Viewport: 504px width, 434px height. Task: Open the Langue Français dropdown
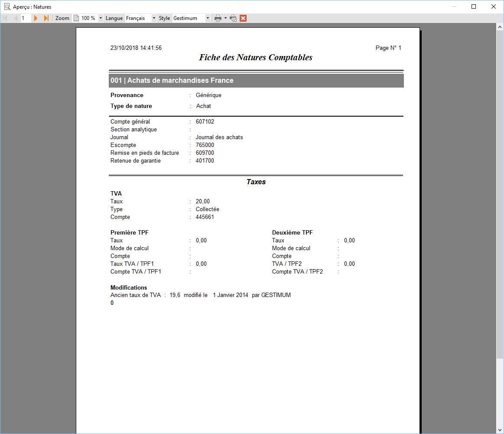pos(154,18)
